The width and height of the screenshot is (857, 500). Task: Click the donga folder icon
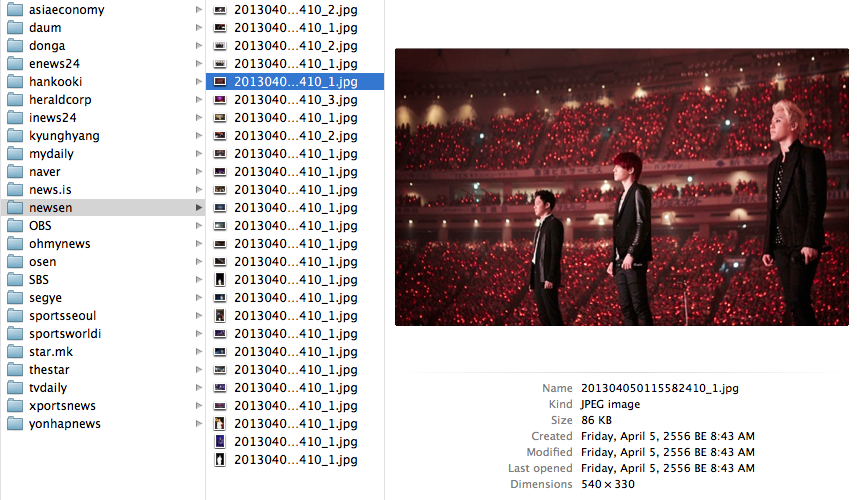(15, 45)
